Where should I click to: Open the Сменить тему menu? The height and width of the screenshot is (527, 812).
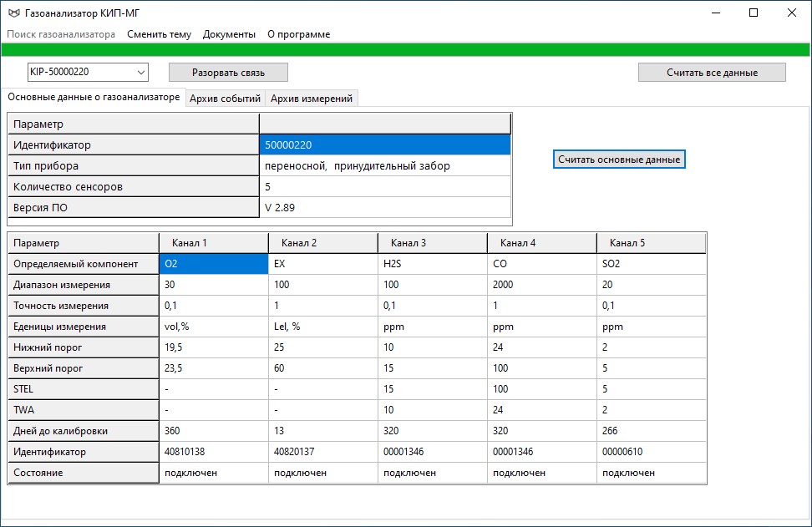tap(159, 34)
